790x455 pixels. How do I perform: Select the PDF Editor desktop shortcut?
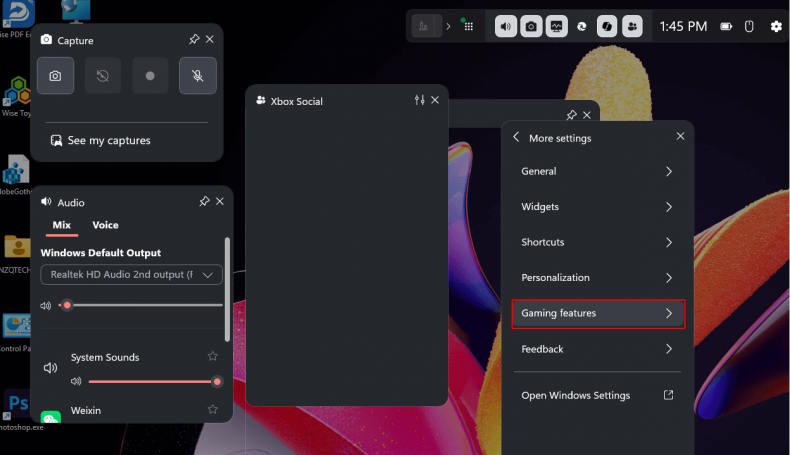[x=16, y=19]
